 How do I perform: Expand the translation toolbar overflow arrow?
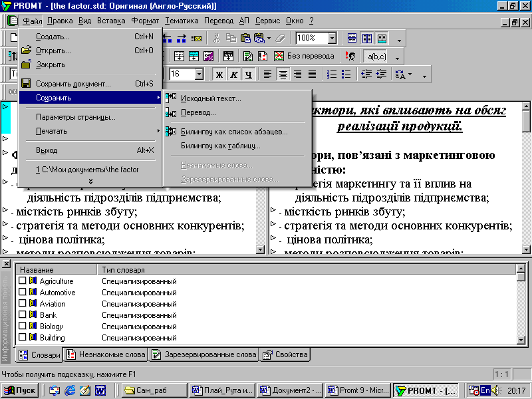click(x=397, y=59)
